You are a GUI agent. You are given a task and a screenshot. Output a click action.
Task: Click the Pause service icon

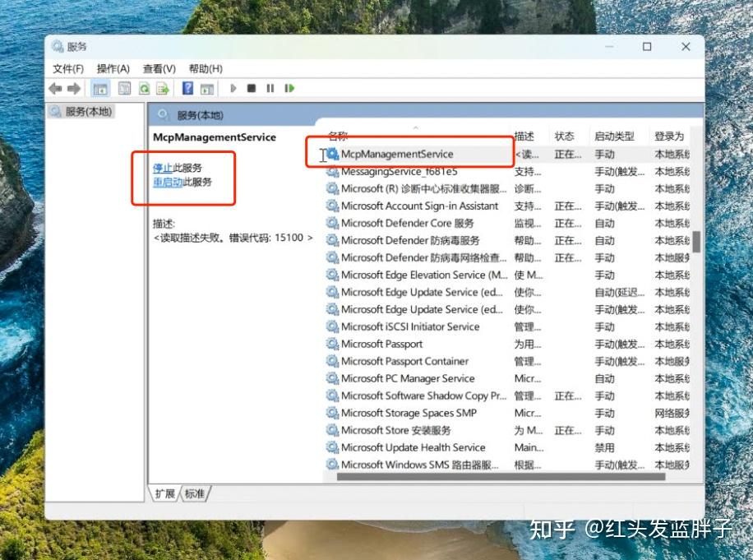[x=270, y=88]
